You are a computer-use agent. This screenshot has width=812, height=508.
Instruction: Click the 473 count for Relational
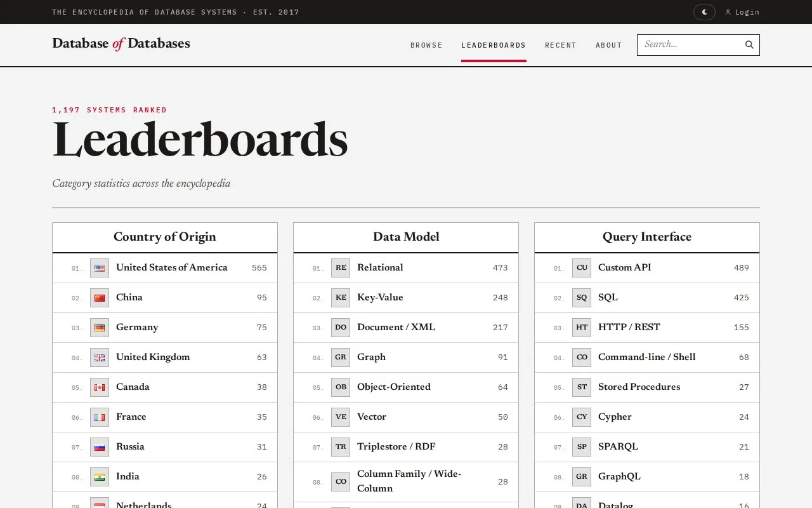(x=501, y=268)
